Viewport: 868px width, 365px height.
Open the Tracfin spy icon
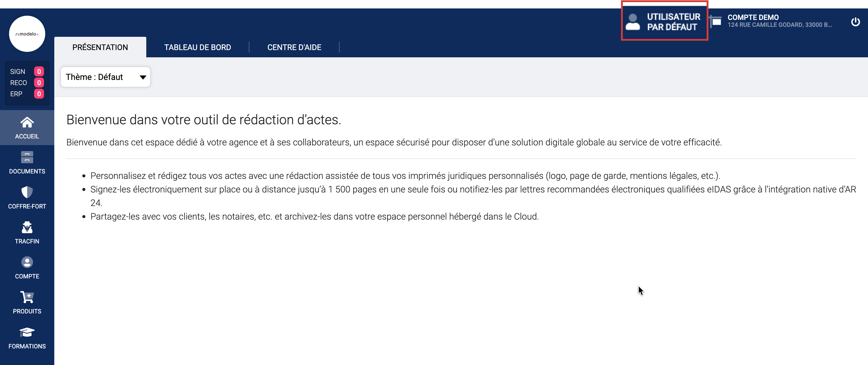[27, 227]
